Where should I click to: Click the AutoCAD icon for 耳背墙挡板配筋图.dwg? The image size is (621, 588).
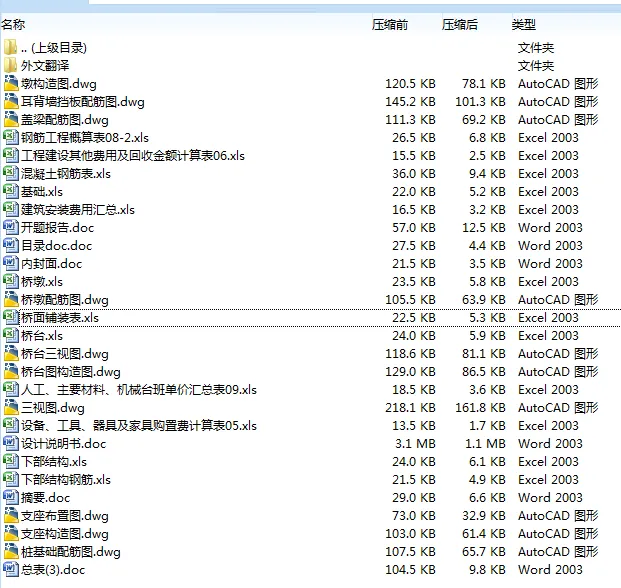point(11,101)
